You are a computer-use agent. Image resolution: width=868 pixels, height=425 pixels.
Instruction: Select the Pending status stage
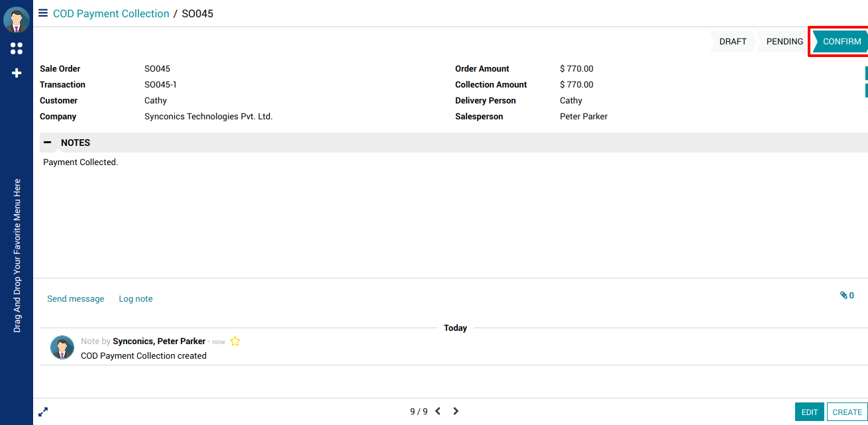[785, 41]
